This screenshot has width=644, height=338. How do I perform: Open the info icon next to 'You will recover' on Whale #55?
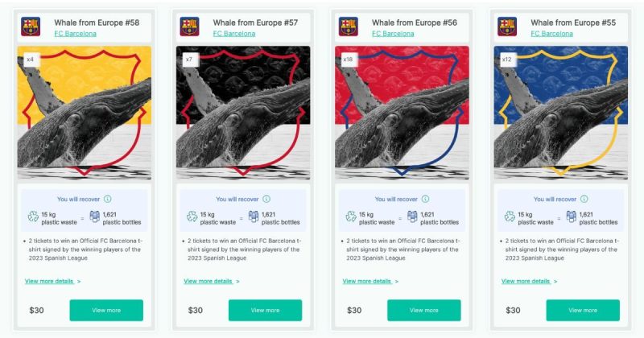click(x=584, y=199)
